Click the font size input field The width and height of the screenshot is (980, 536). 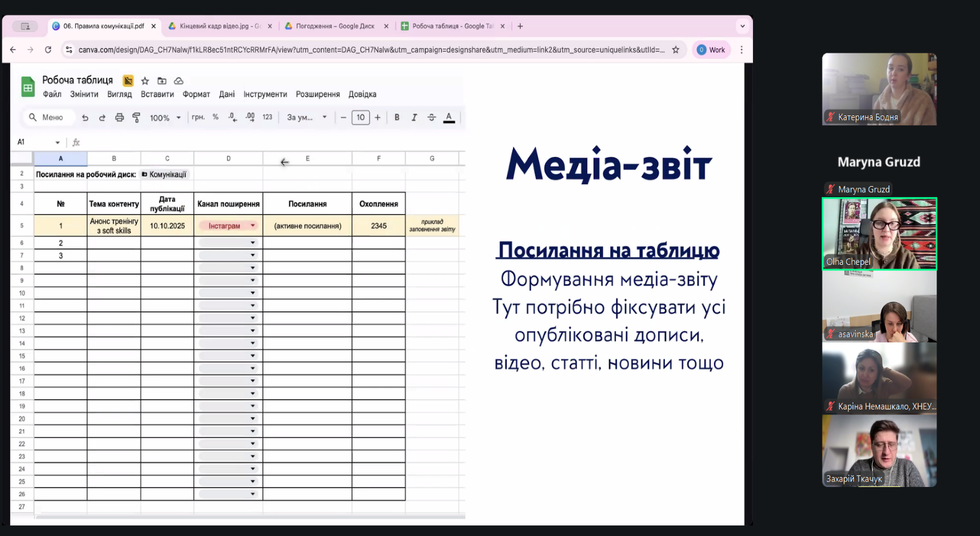coord(360,117)
